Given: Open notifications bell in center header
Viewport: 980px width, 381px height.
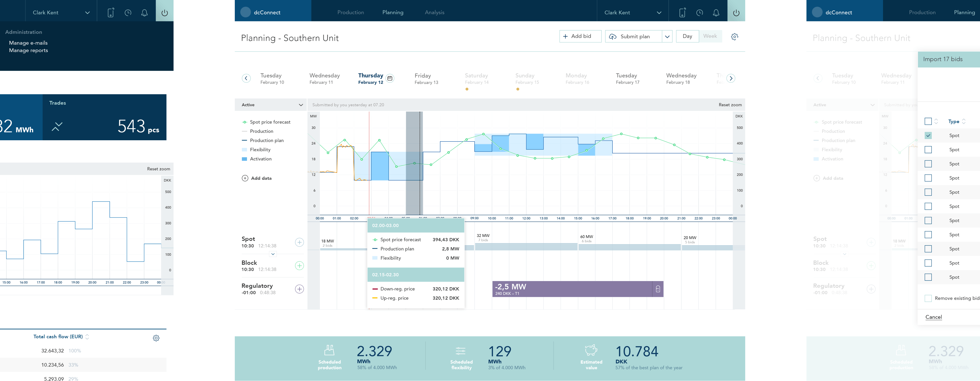Looking at the screenshot, I should [x=716, y=12].
